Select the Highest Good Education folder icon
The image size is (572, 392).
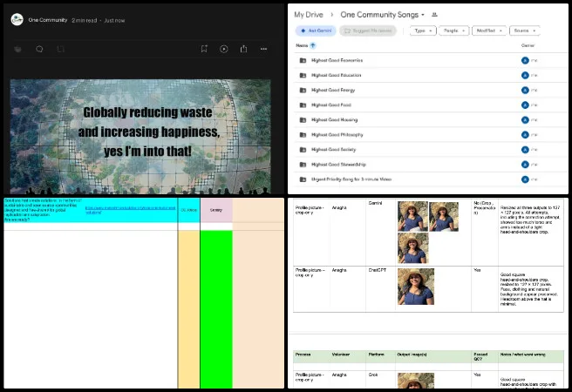[303, 76]
